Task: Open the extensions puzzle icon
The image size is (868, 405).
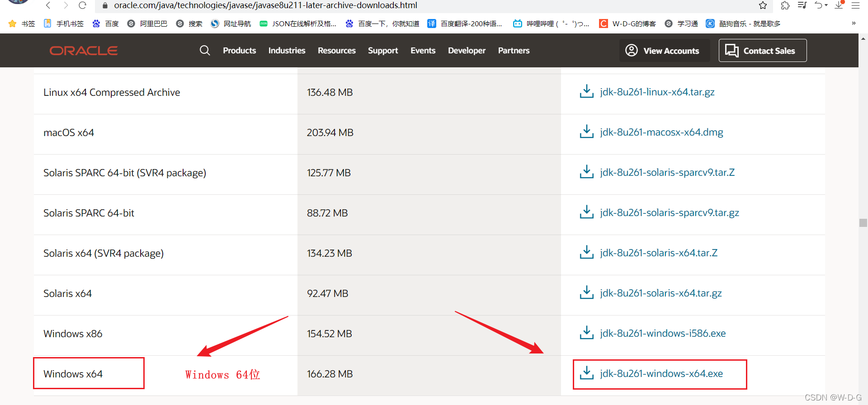Action: [x=785, y=5]
